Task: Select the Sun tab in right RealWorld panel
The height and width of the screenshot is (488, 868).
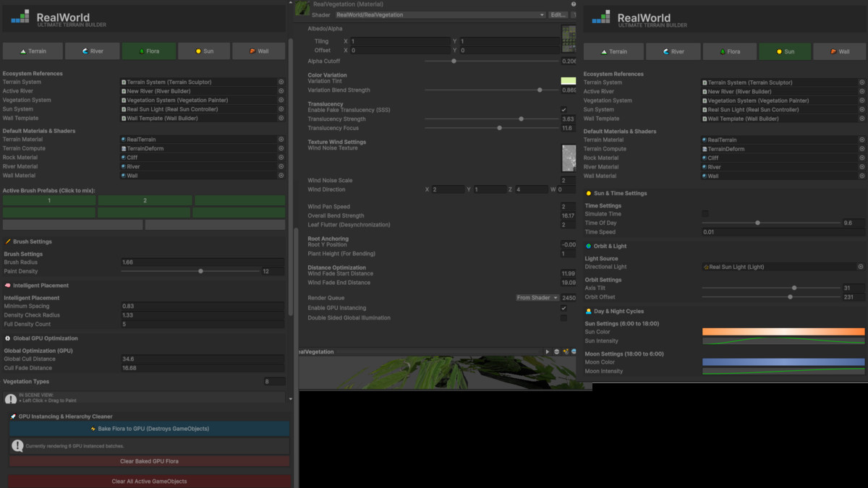Action: click(785, 51)
